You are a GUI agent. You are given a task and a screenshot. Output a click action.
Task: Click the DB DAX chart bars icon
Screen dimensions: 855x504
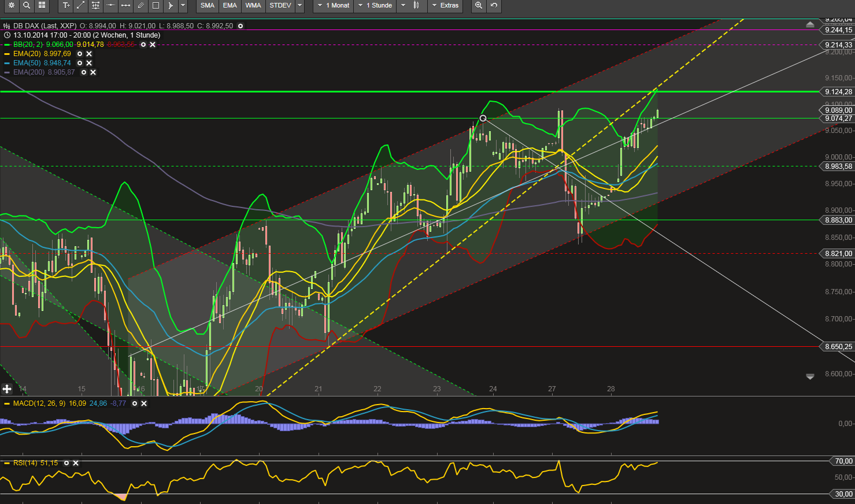pos(7,26)
